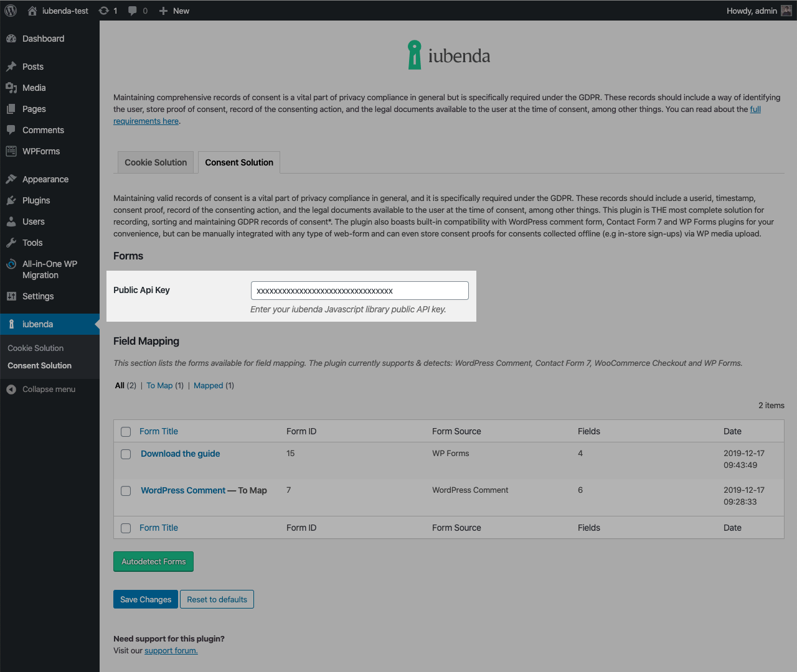Open the New content menu
Screen dimensions: 797x672
point(174,11)
